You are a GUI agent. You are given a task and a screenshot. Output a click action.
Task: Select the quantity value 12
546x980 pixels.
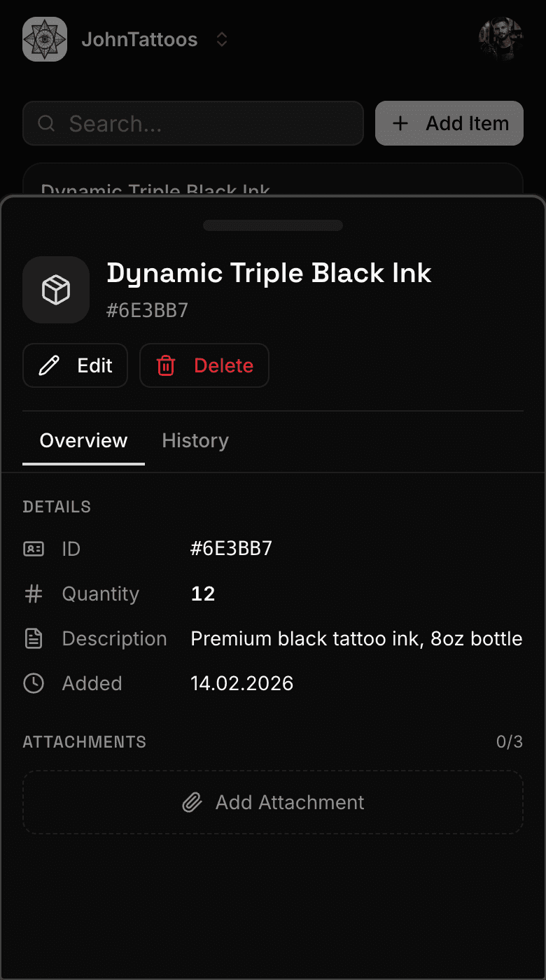point(203,594)
